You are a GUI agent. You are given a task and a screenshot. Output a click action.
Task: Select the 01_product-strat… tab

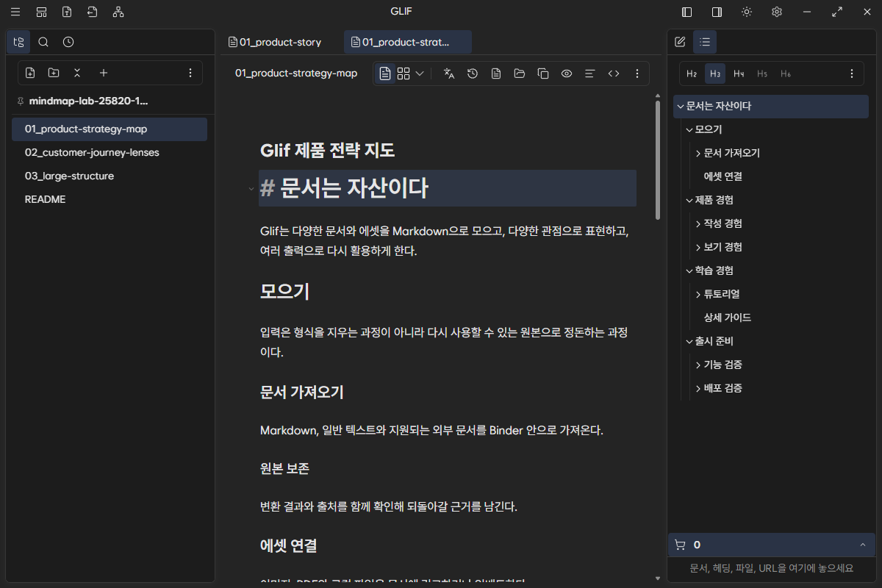408,42
